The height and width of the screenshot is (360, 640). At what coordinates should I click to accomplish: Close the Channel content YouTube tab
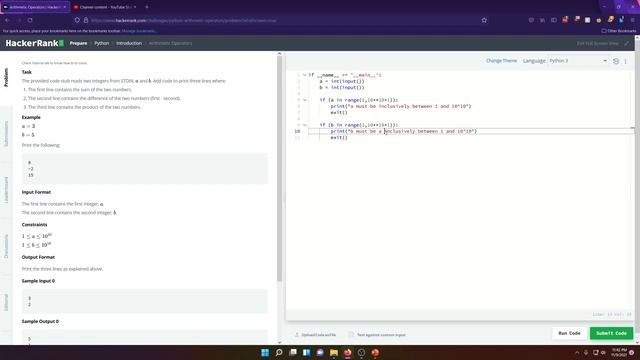135,7
